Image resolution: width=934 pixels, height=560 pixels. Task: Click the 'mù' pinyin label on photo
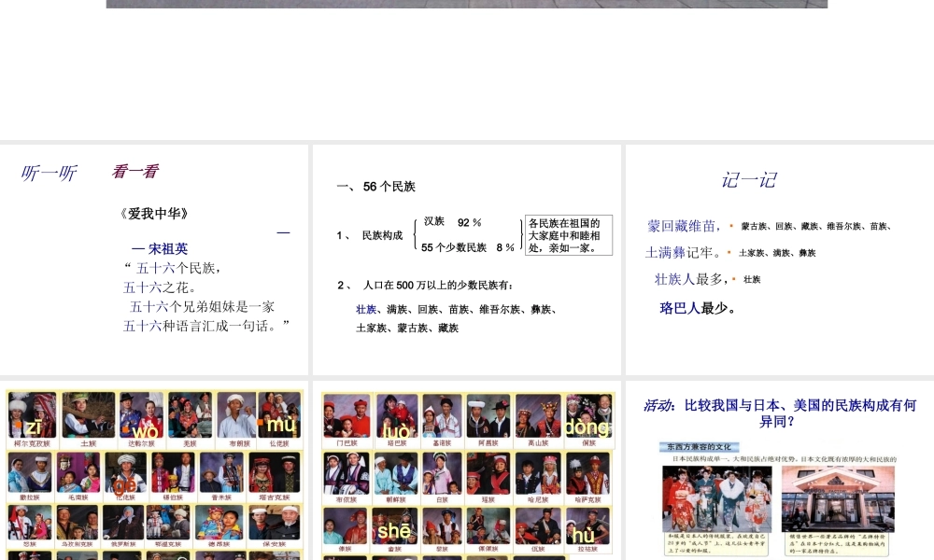280,427
